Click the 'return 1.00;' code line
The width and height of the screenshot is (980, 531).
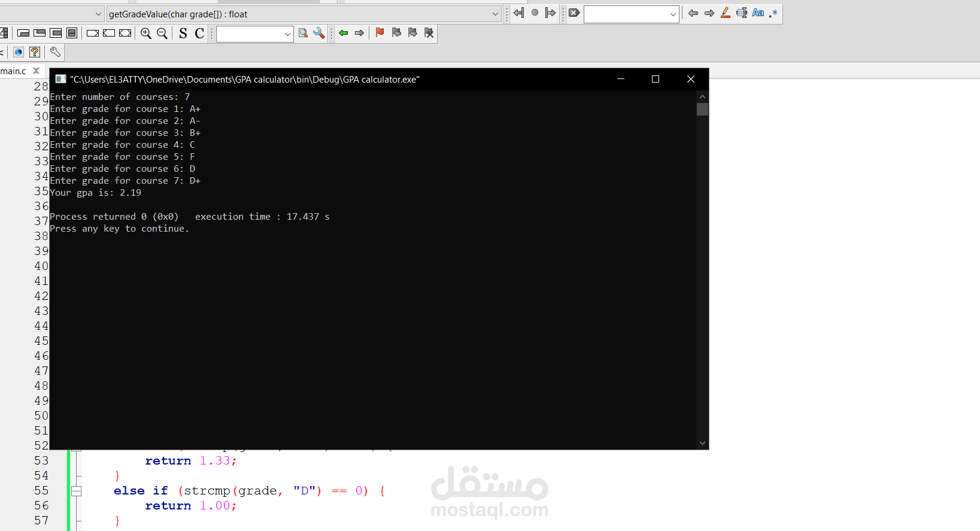tap(191, 506)
